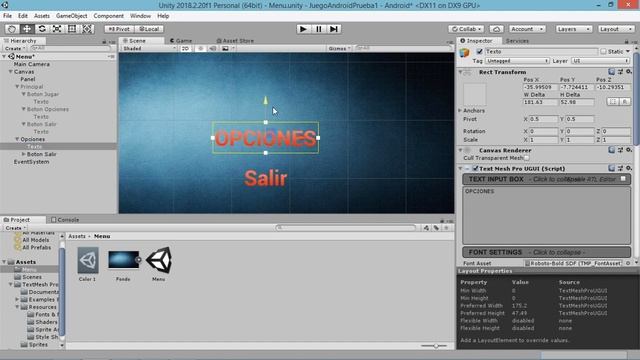The height and width of the screenshot is (360, 640).
Task: Toggle Local/Global handle mode
Action: [149, 29]
